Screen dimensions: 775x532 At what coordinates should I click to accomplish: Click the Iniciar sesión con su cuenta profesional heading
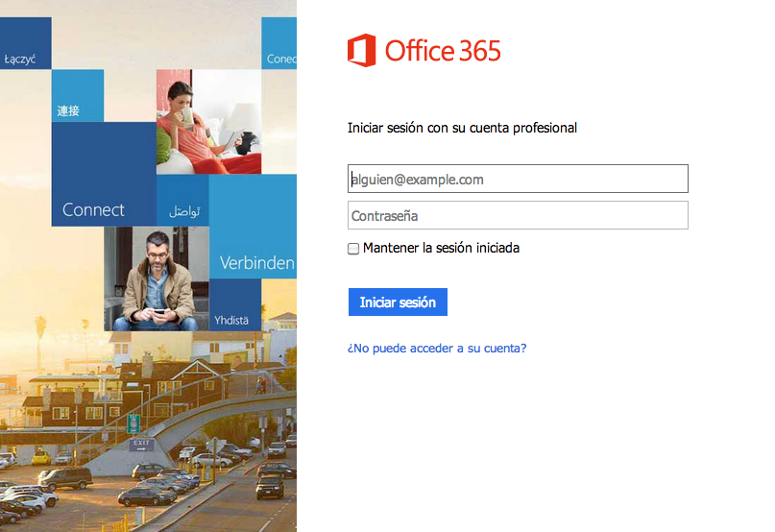coord(462,128)
